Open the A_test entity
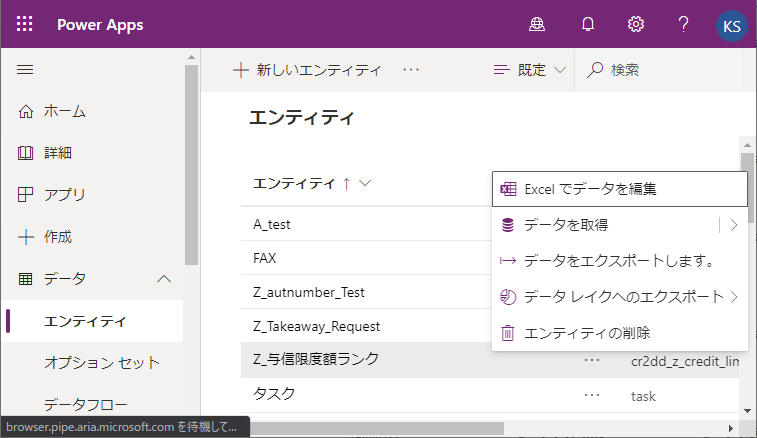This screenshot has width=757, height=438. point(272,224)
